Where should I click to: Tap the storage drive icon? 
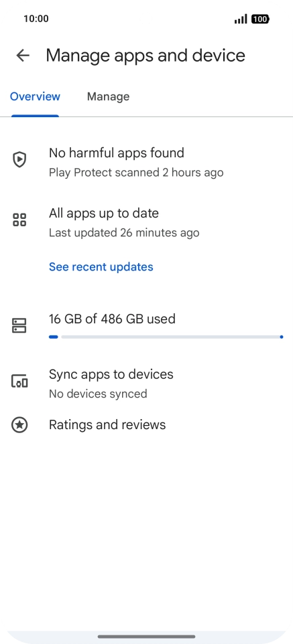[19, 326]
